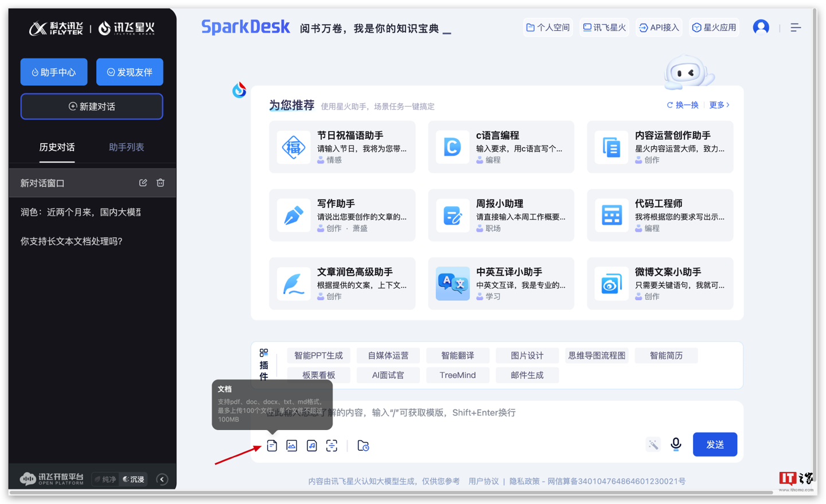Click the image upload icon
This screenshot has width=826, height=504.
point(292,446)
